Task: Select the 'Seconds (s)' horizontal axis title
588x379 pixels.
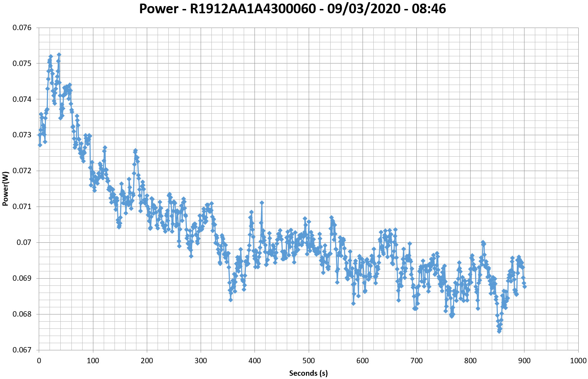Action: pos(308,373)
